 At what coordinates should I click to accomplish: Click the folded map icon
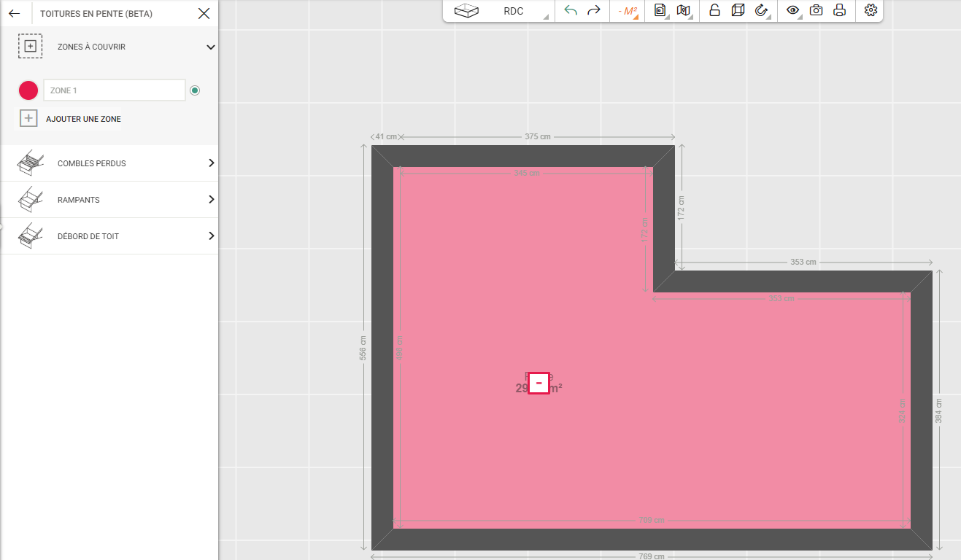684,11
